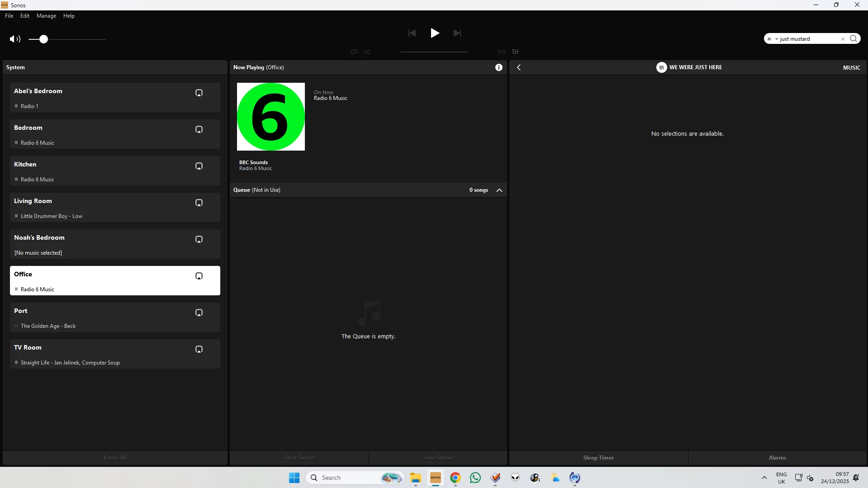Viewport: 868px width, 488px height.
Task: Click the Office room group icon
Action: pos(199,276)
